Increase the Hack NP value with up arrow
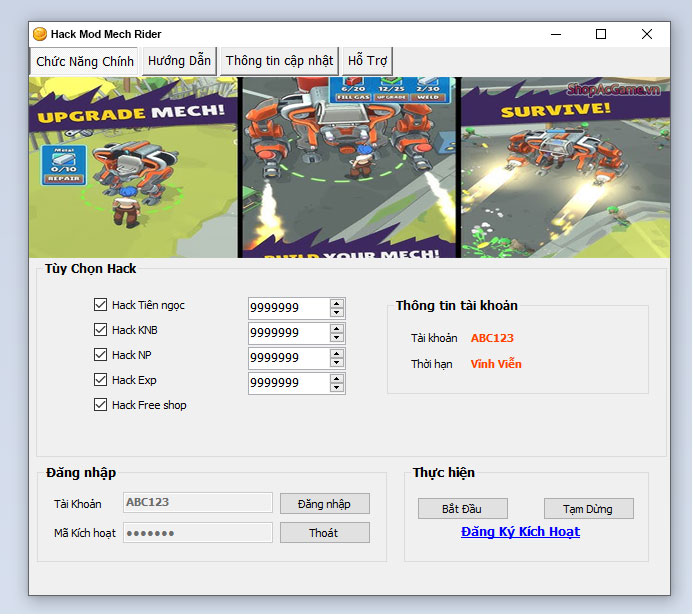This screenshot has width=693, height=616. pos(337,354)
